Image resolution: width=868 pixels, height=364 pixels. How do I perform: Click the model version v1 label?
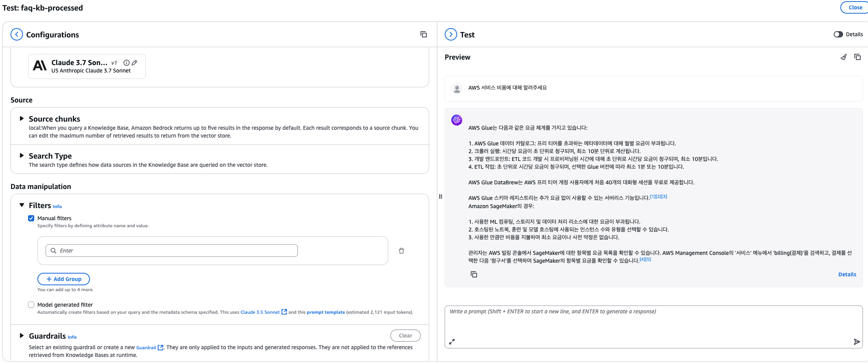click(114, 63)
